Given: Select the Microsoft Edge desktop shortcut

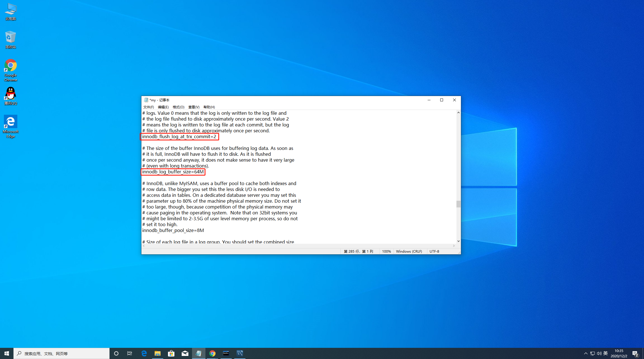Looking at the screenshot, I should [11, 126].
